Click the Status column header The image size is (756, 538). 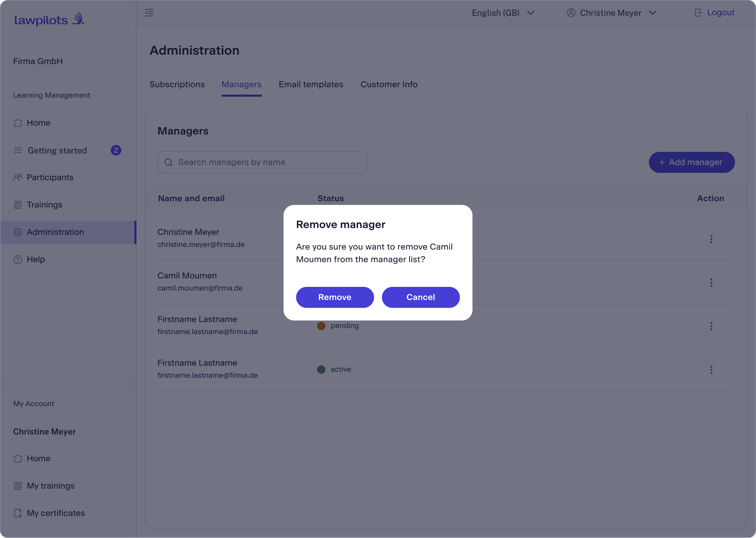pos(331,198)
